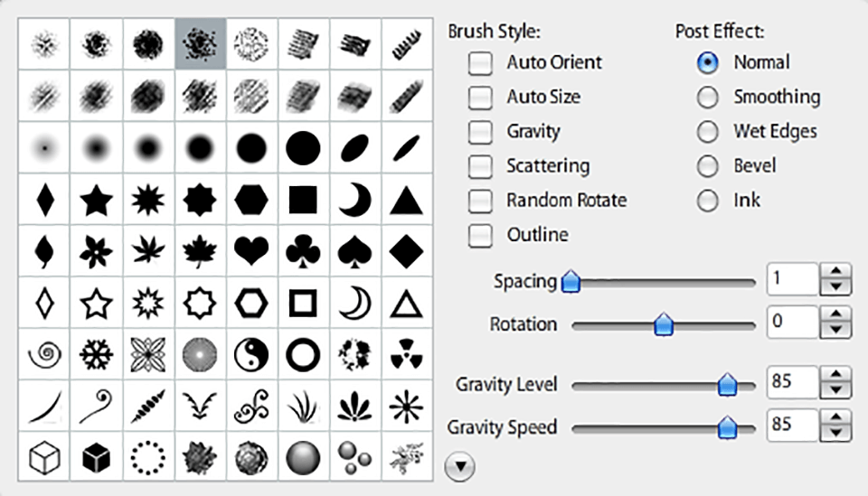The height and width of the screenshot is (496, 868).
Task: Choose the solid hexagon brush
Action: pos(251,200)
